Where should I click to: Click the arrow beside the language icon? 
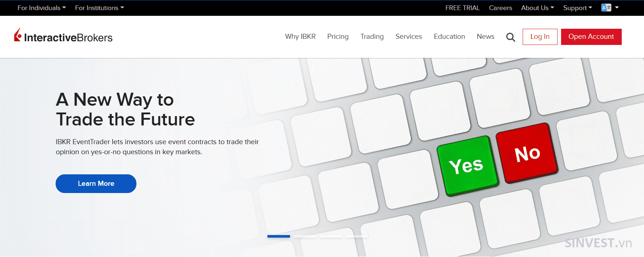tap(617, 8)
